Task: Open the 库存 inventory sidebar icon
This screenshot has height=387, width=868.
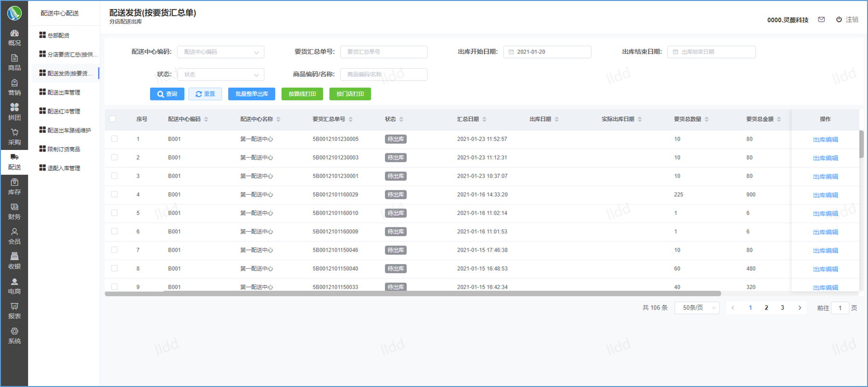Action: [x=14, y=187]
